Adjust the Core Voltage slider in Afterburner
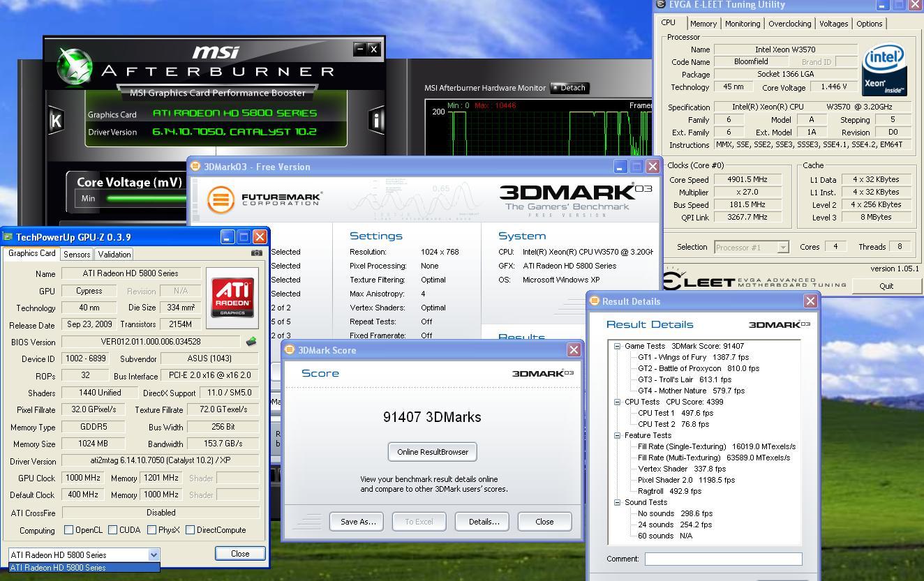Screen dimensions: 924x581 tap(147, 198)
